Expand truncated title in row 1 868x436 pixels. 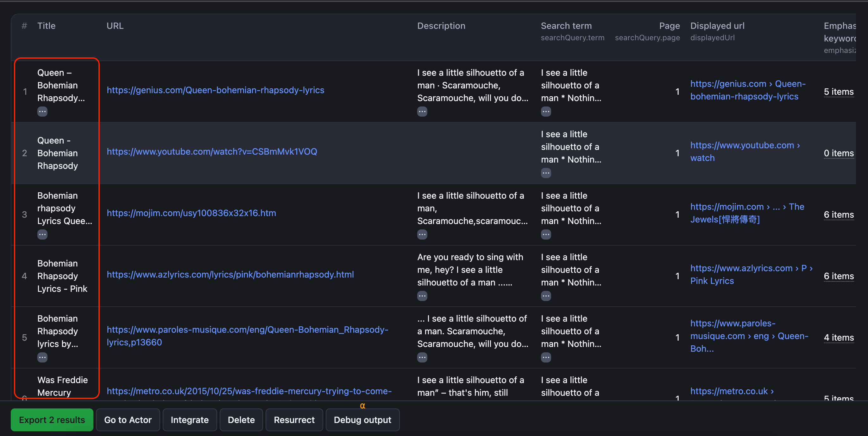pyautogui.click(x=42, y=112)
